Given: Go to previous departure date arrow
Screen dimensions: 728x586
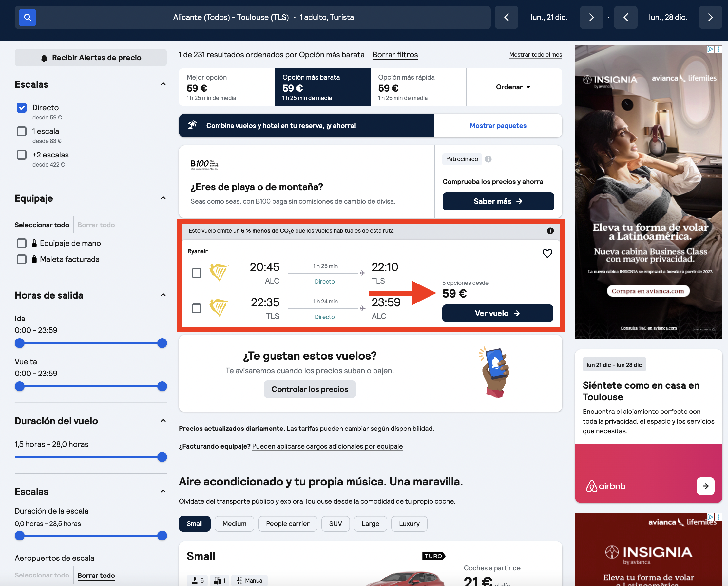Looking at the screenshot, I should pyautogui.click(x=506, y=17).
